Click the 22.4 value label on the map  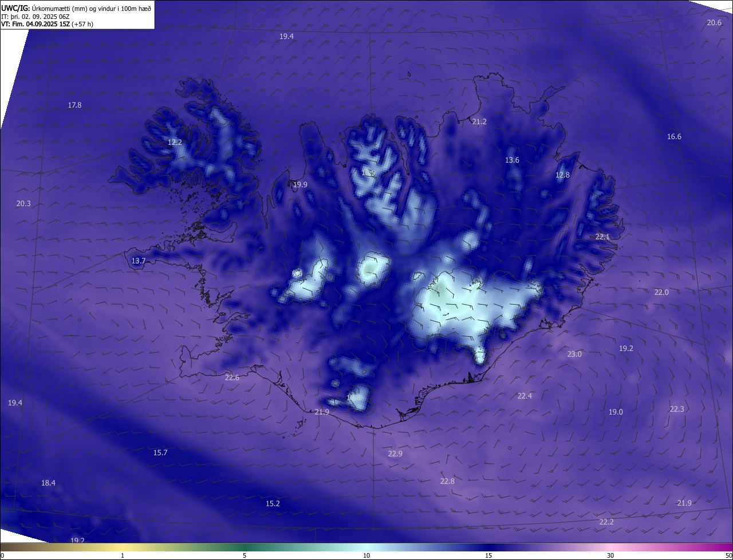pyautogui.click(x=525, y=396)
